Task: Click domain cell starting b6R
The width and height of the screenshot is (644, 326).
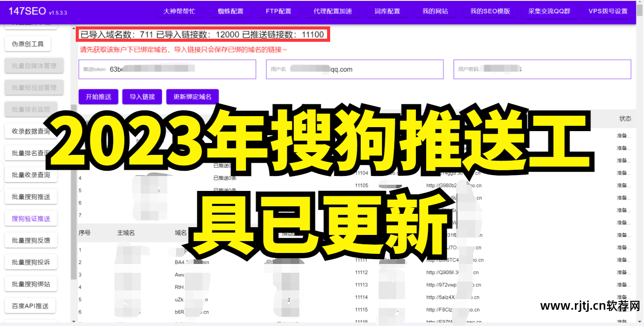Action: point(192,312)
